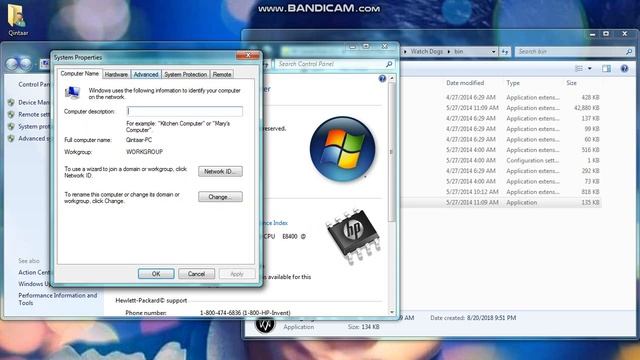The width and height of the screenshot is (640, 360).
Task: Close the System Properties dialog
Action: [x=248, y=55]
